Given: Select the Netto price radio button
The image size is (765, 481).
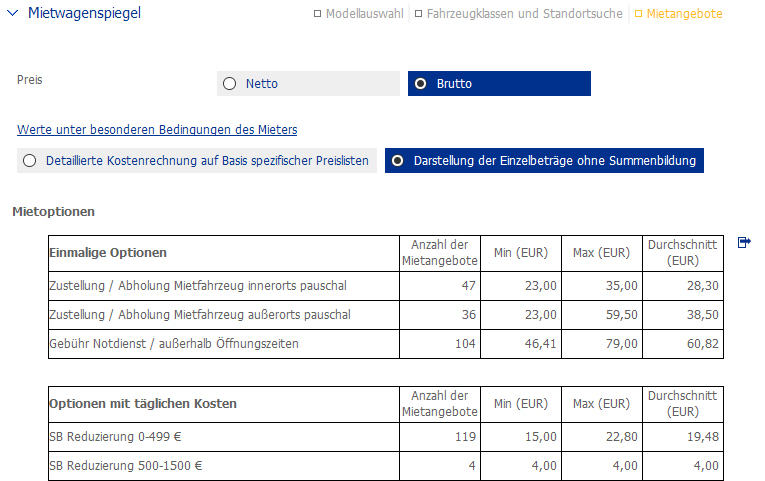Looking at the screenshot, I should tap(230, 84).
